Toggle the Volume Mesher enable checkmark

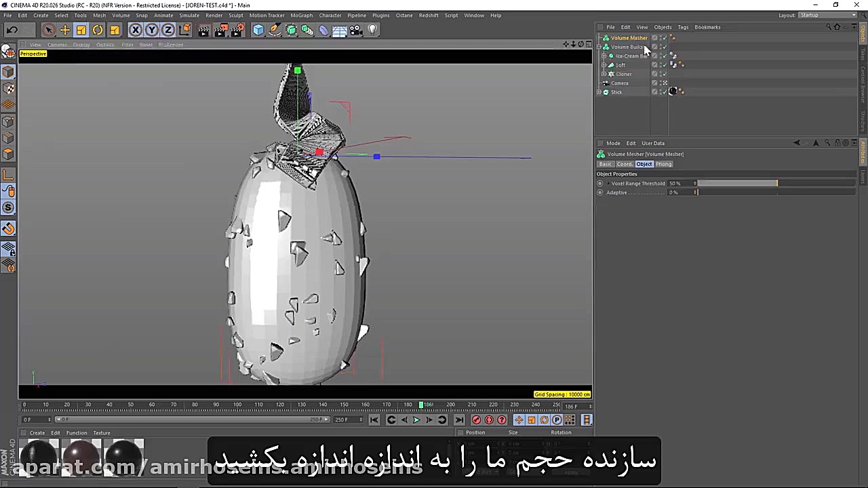(663, 38)
